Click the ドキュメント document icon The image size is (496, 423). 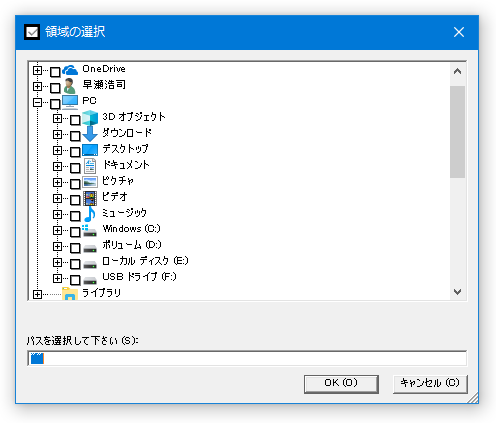[90, 166]
